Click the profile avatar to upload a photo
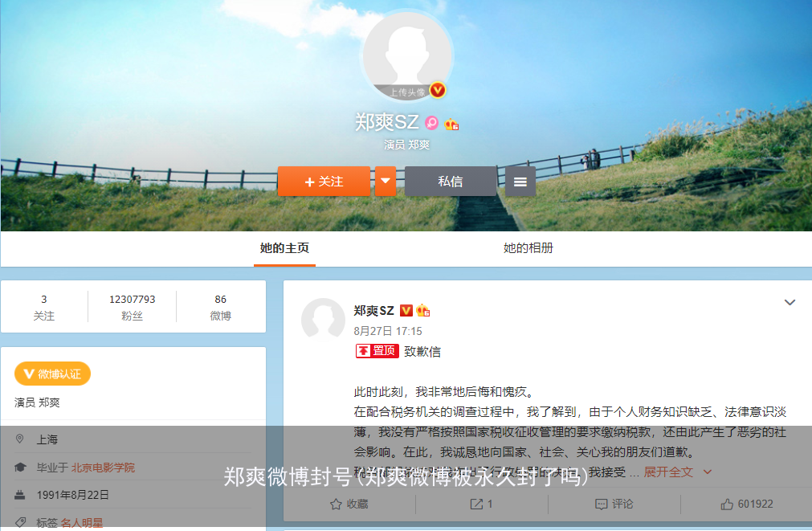The image size is (812, 531). [x=407, y=55]
